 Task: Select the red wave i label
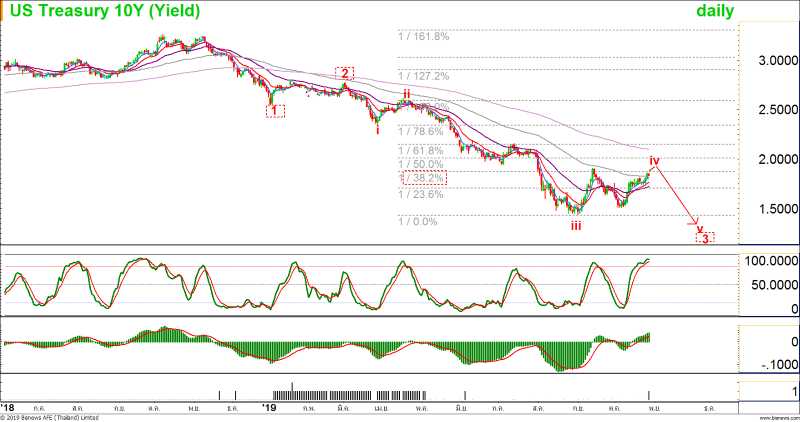pyautogui.click(x=377, y=128)
